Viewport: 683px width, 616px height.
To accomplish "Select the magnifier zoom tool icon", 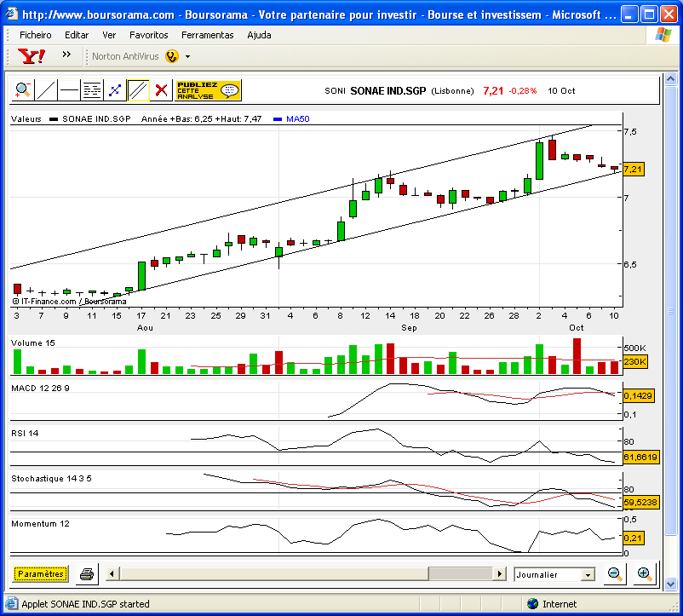I will (x=23, y=90).
